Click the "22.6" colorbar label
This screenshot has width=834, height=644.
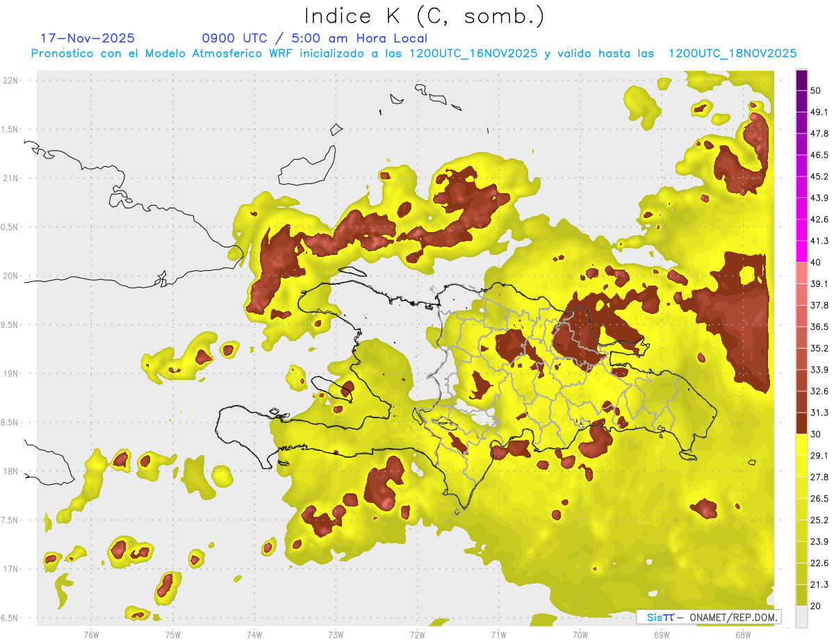pyautogui.click(x=819, y=563)
